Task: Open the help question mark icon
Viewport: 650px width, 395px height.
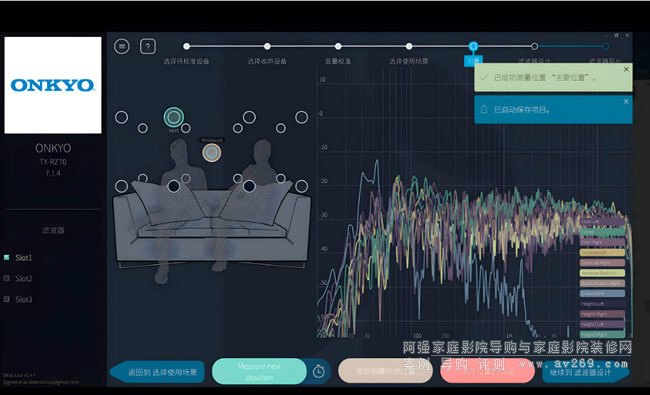Action: tap(148, 46)
